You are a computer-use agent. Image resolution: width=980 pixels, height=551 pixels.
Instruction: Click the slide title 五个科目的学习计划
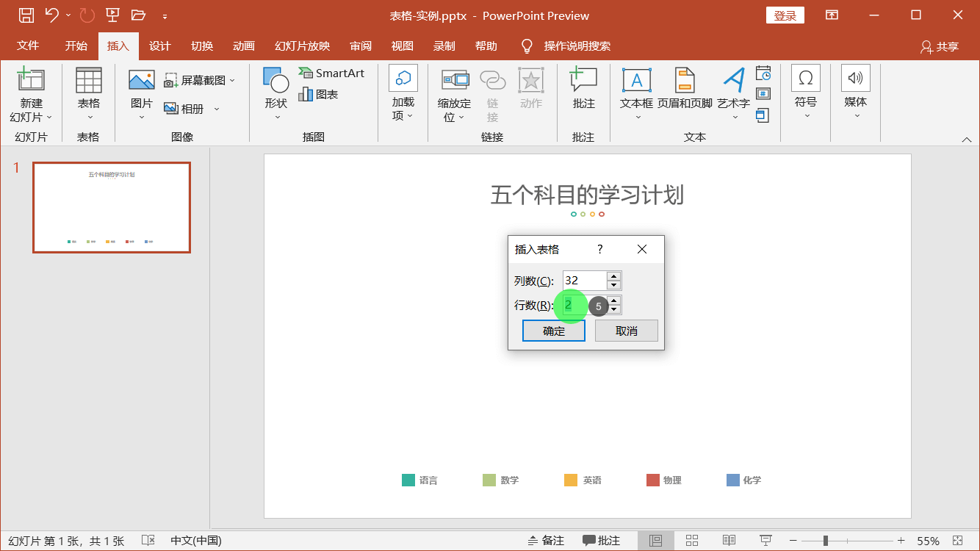[587, 195]
